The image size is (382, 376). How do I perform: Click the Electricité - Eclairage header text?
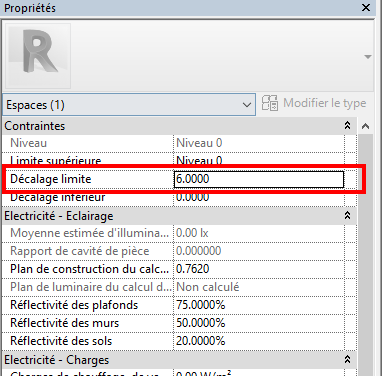tap(59, 216)
